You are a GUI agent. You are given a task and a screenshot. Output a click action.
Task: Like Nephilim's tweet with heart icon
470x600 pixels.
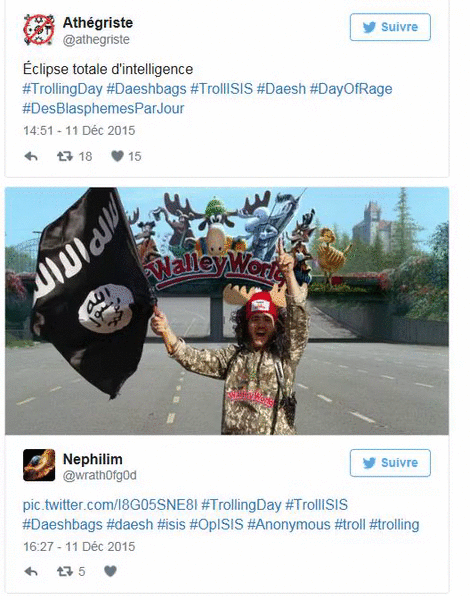[110, 571]
